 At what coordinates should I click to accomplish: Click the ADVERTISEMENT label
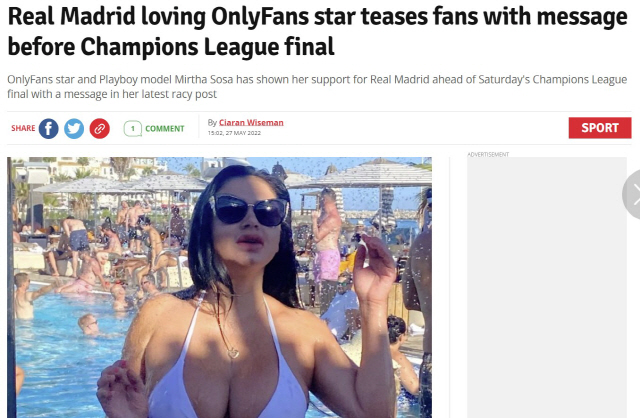click(488, 154)
